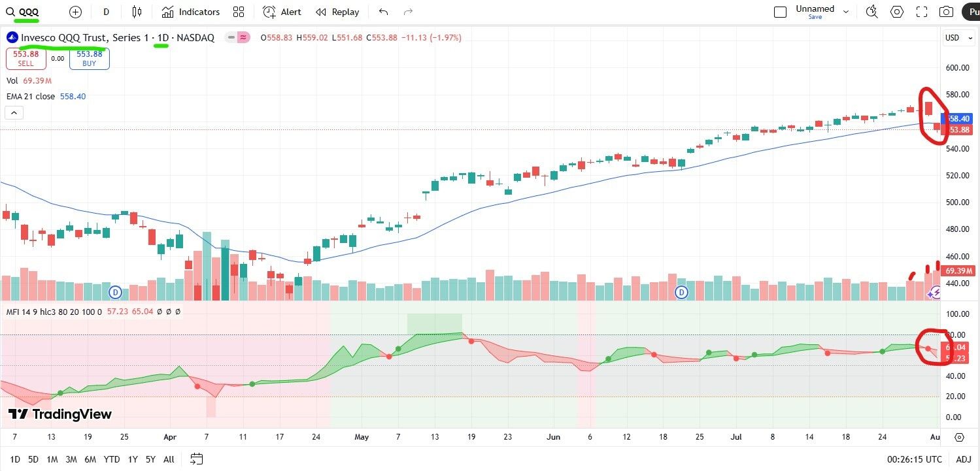Viewport: 980px width, 471px height.
Task: Toggle the gray market status pill
Action: (x=231, y=38)
